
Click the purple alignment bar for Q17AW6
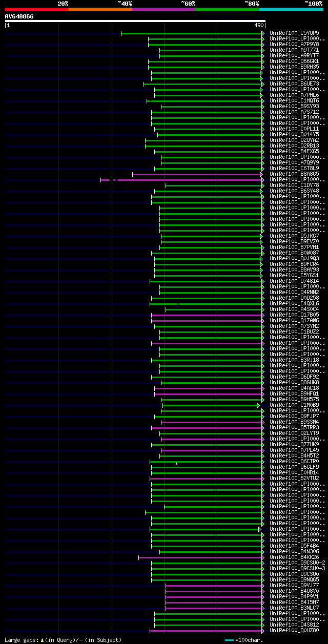tap(208, 321)
